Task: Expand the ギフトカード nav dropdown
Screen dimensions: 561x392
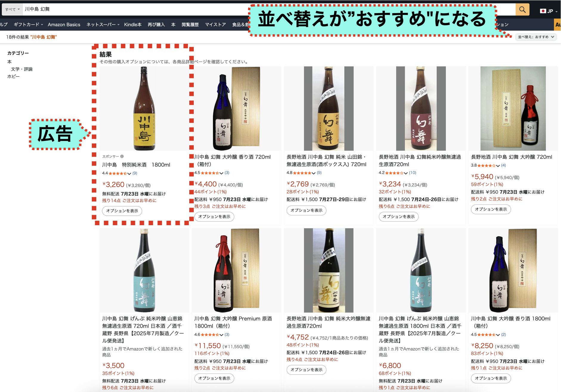Action: coord(28,24)
